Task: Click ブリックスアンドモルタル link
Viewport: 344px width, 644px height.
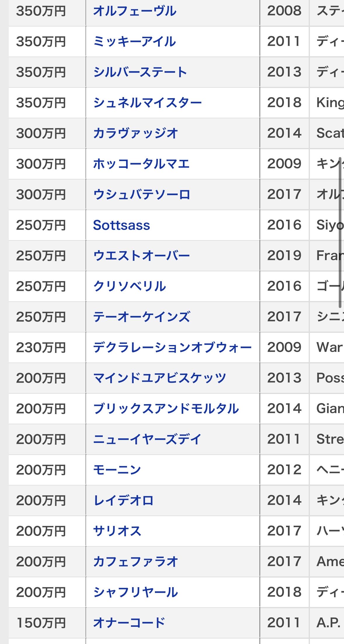Action: 166,409
